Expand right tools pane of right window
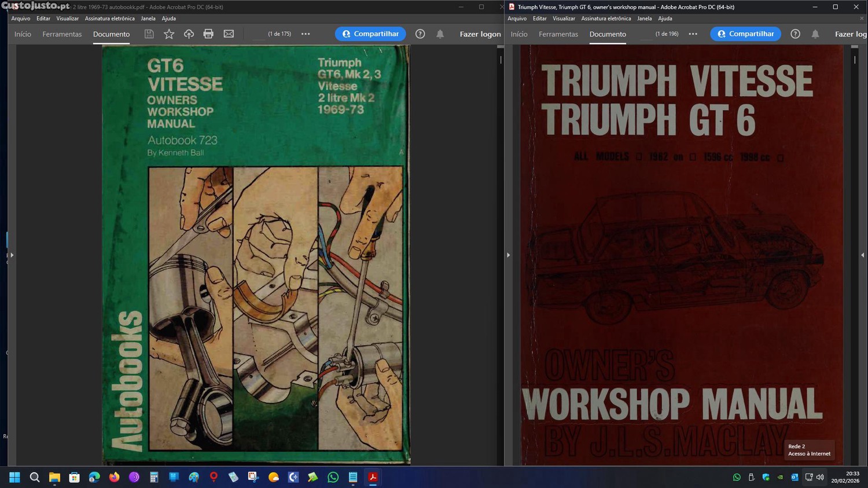Viewport: 868px width, 488px height. [x=862, y=255]
